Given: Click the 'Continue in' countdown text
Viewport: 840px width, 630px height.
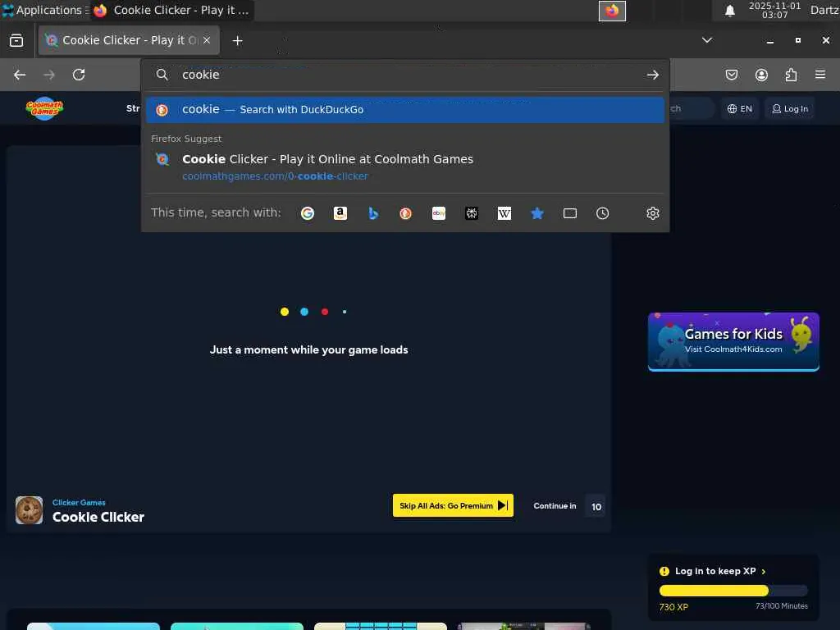Looking at the screenshot, I should (x=555, y=505).
